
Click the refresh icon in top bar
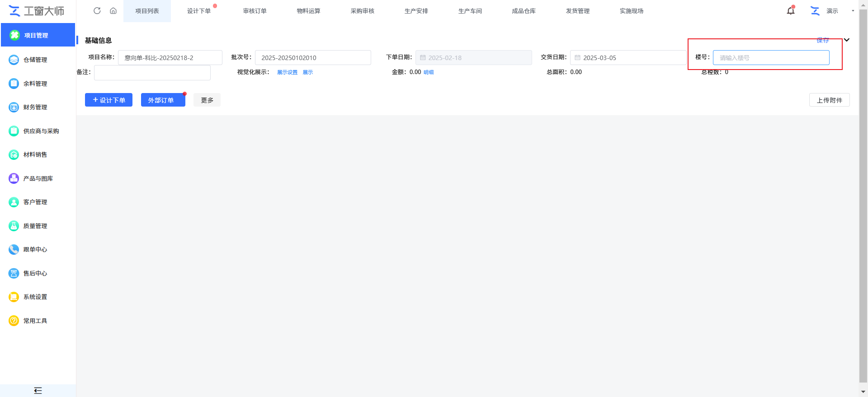(x=97, y=11)
